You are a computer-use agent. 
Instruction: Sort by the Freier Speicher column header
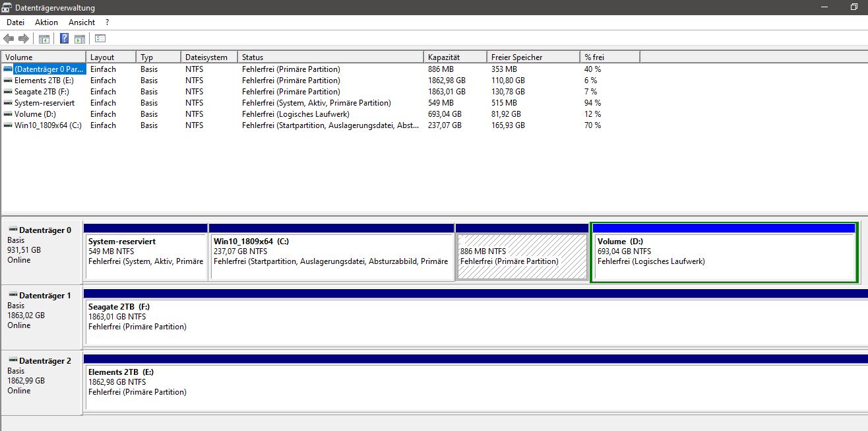click(533, 57)
